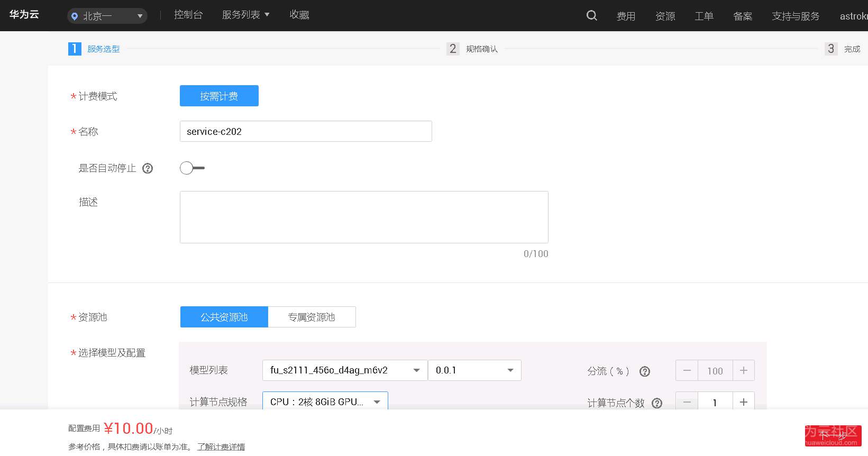Click the ¥10.00 configuration fee text
The width and height of the screenshot is (868, 456).
pos(129,428)
